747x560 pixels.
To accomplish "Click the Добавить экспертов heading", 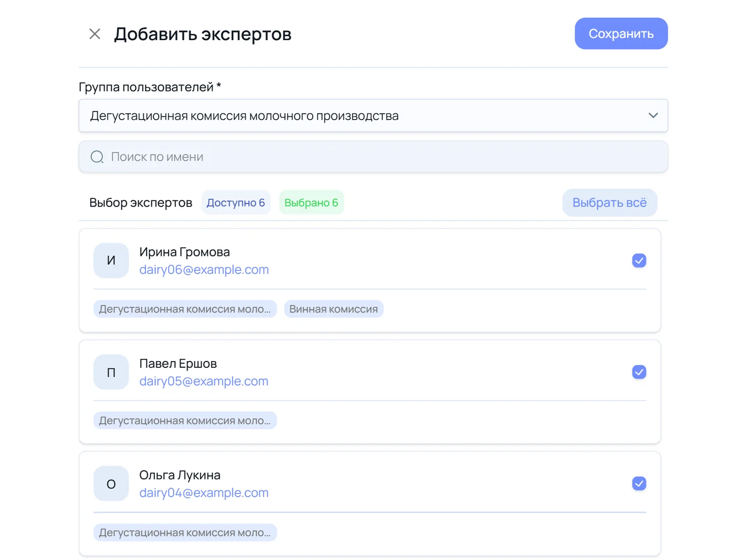I will point(203,34).
